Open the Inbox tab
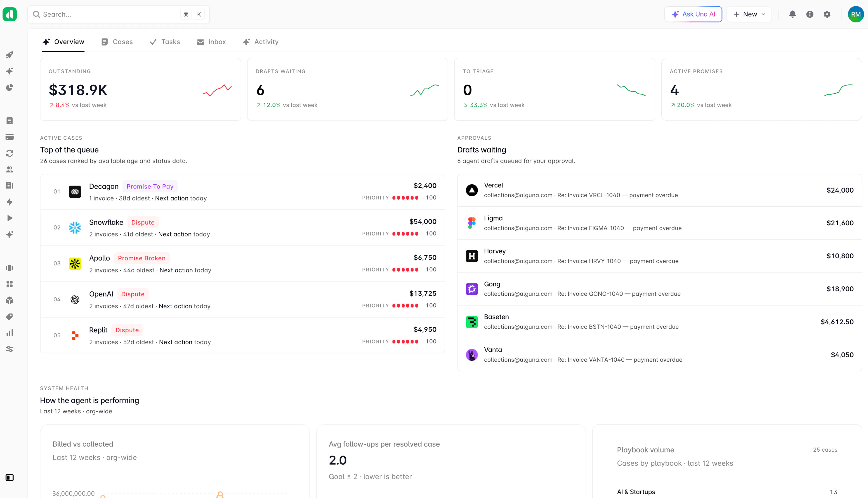 (x=211, y=42)
